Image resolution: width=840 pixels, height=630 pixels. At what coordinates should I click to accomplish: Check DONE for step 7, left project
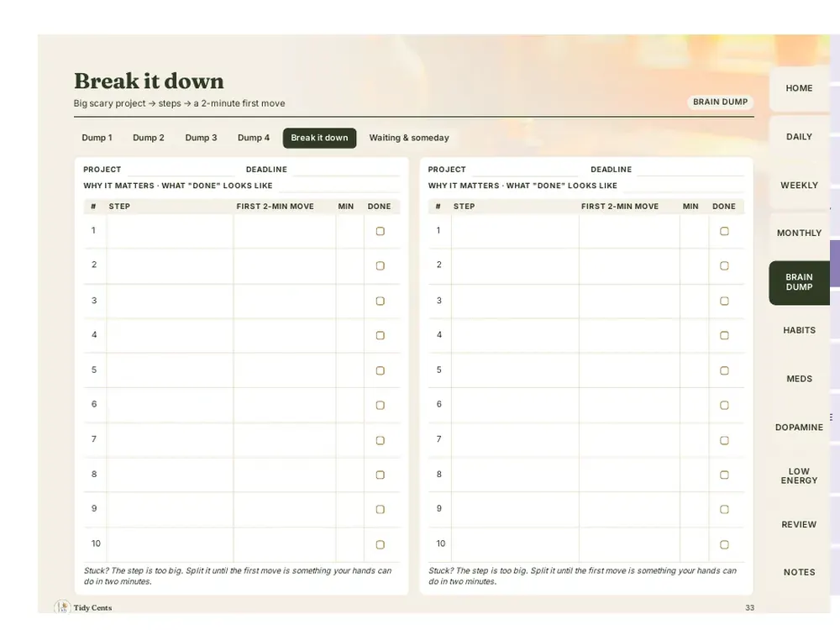381,440
